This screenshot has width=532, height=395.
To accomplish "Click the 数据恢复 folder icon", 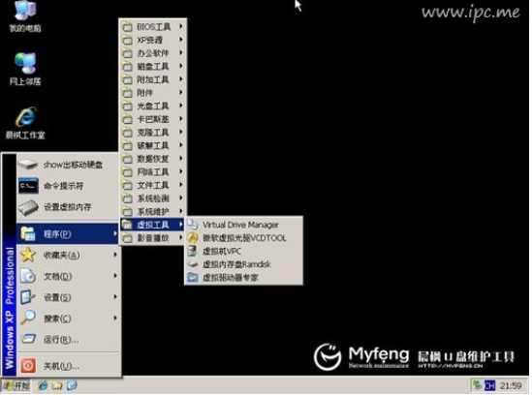I will click(x=127, y=159).
